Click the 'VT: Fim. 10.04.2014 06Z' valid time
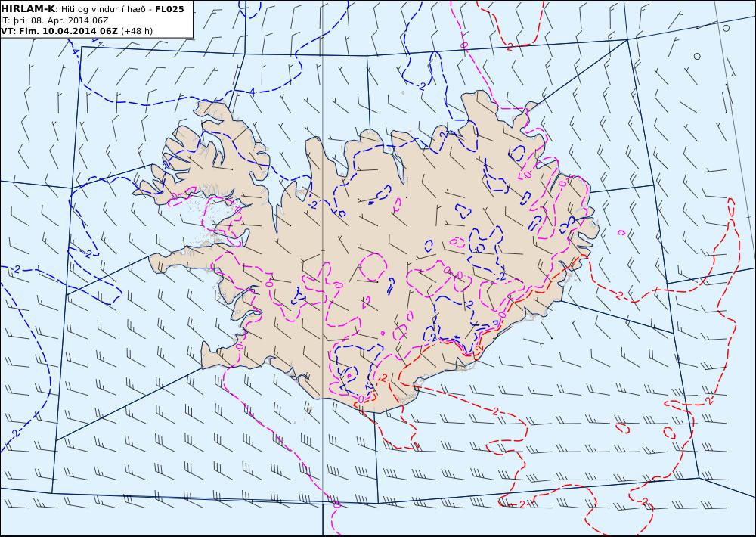This screenshot has width=756, height=537. point(59,31)
